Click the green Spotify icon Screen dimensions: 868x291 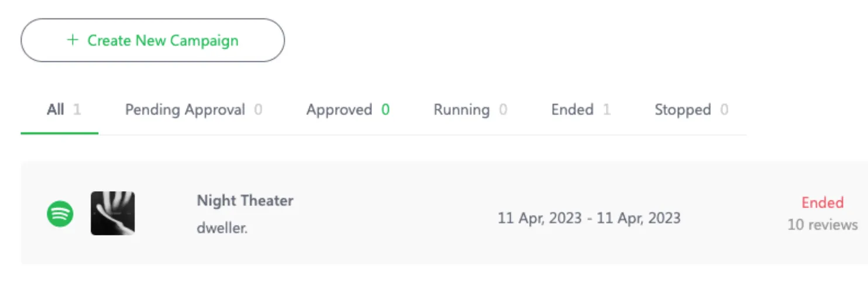tap(60, 214)
